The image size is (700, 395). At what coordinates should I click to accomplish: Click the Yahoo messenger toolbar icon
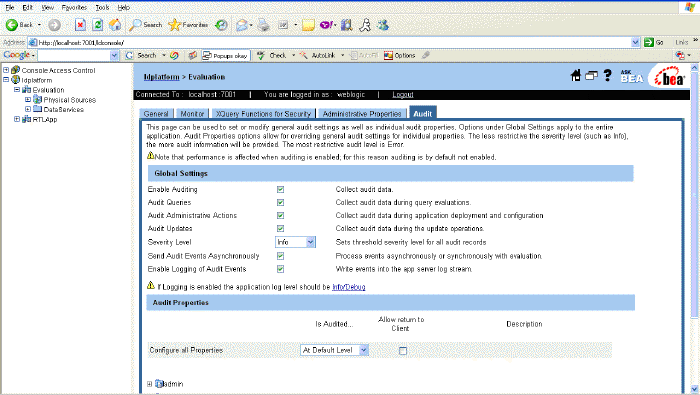coord(326,25)
